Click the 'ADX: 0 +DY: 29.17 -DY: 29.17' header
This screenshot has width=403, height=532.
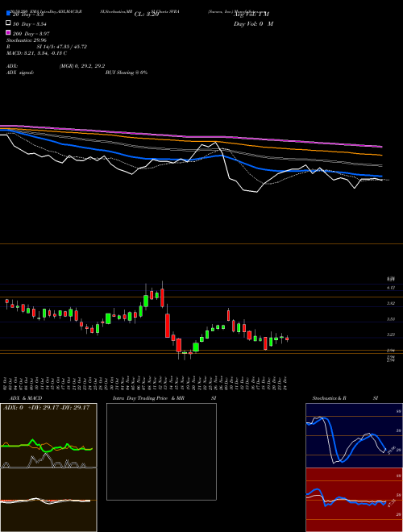point(46,408)
